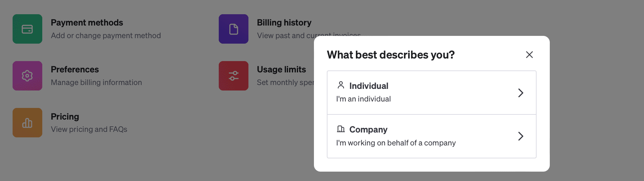Viewport: 644px width, 181px height.
Task: Click the orange Pricing chart icon
Action: [x=27, y=122]
